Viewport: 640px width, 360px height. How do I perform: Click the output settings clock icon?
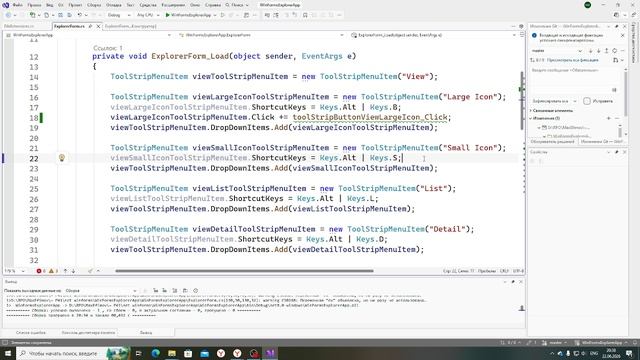point(196,291)
